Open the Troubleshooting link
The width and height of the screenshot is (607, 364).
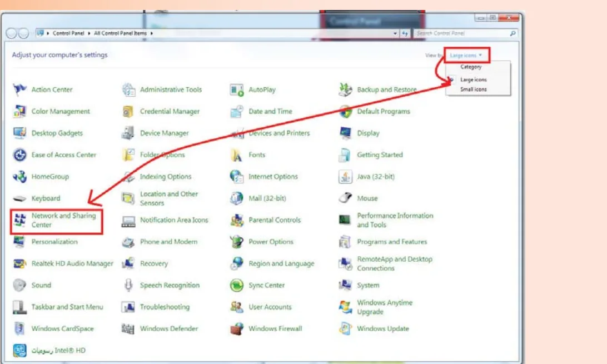coord(165,307)
